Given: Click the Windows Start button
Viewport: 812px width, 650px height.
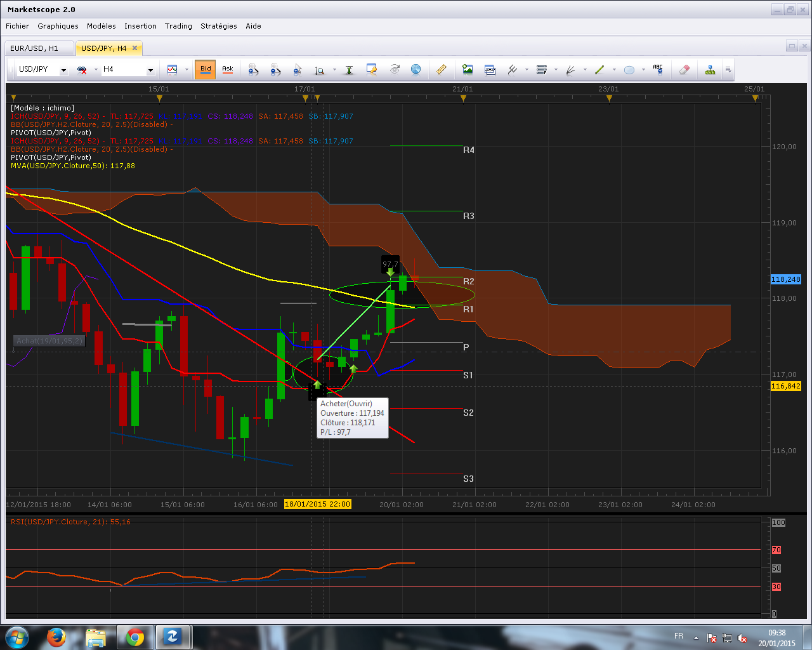Looking at the screenshot, I should [16, 637].
